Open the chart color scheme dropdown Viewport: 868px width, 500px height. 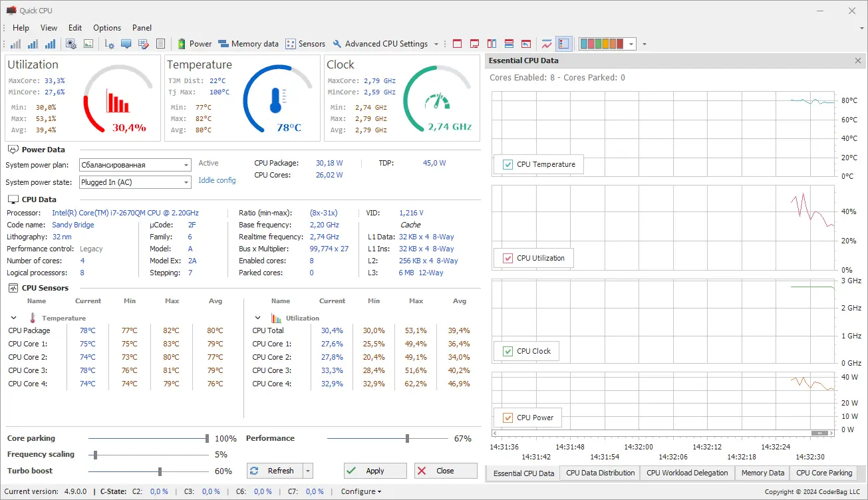608,44
